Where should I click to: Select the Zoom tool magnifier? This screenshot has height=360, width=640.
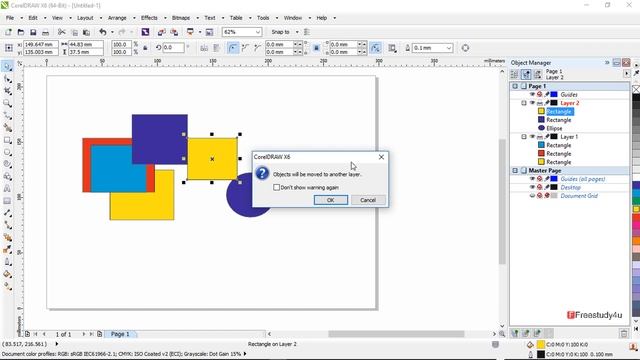point(7,103)
